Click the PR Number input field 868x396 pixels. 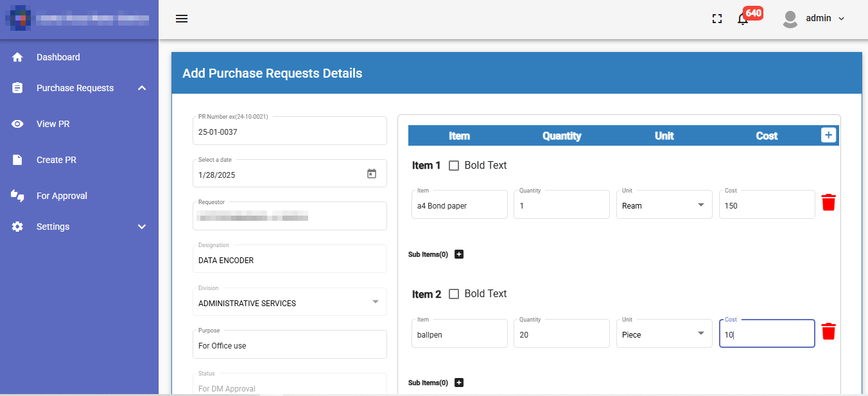pyautogui.click(x=289, y=132)
